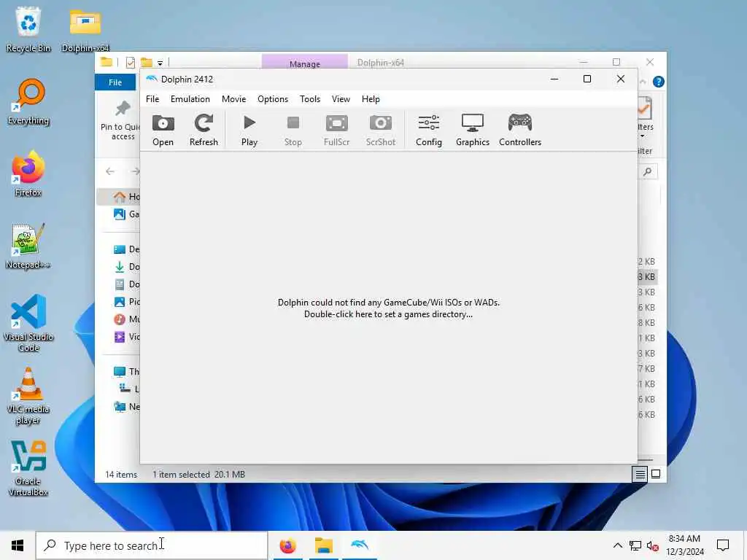The image size is (747, 560).
Task: Click the games directory prompt text
Action: [389, 308]
